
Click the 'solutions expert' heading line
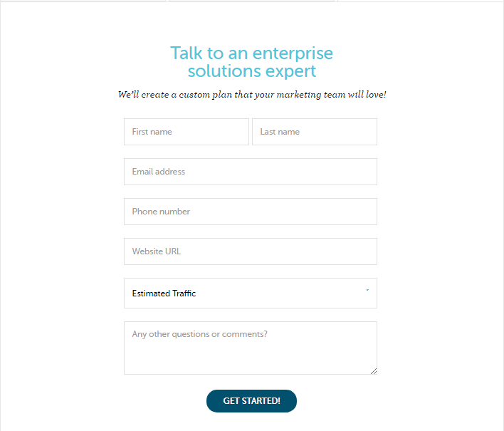(x=251, y=71)
